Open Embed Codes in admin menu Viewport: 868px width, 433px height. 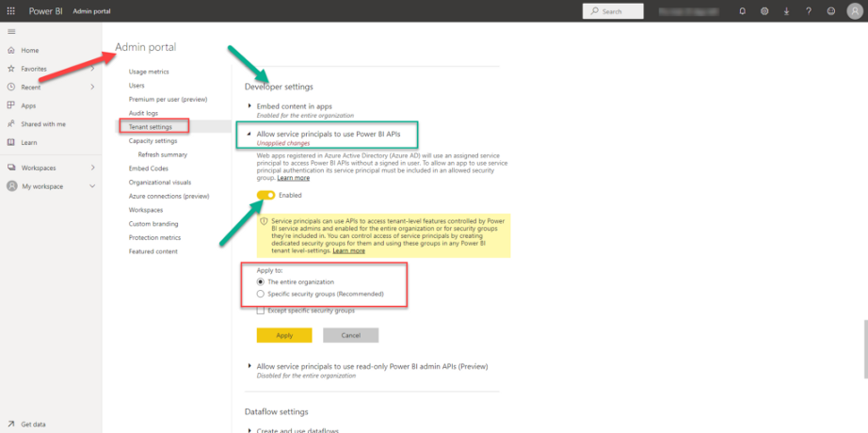coord(149,168)
